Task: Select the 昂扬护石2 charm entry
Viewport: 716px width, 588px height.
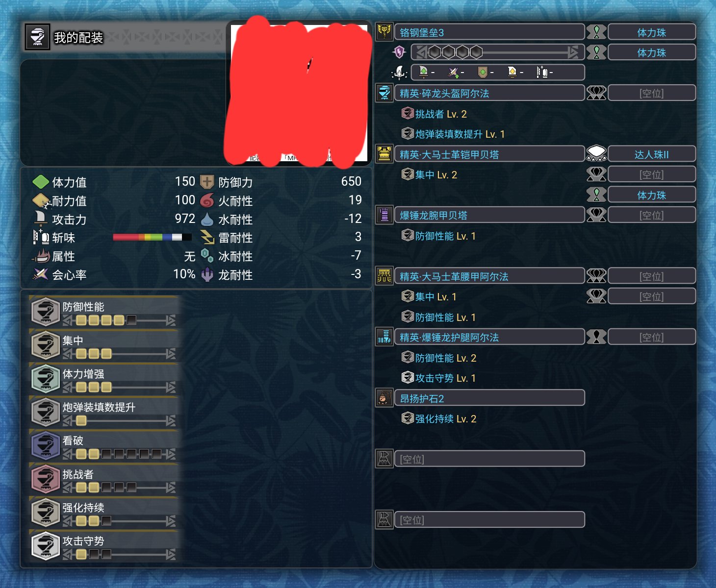Action: 489,398
